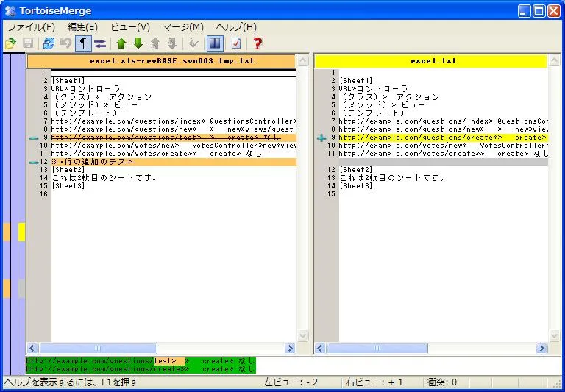Click votes/new line in left pane

[x=174, y=146]
